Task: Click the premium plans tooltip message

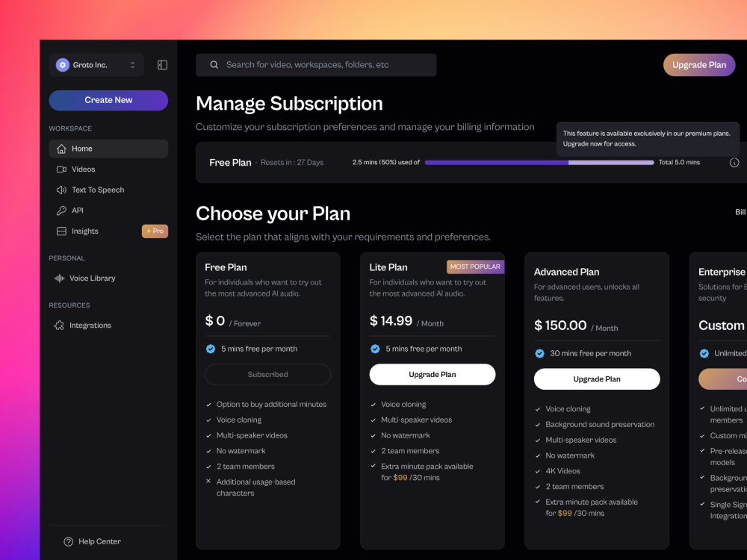Action: click(x=646, y=139)
